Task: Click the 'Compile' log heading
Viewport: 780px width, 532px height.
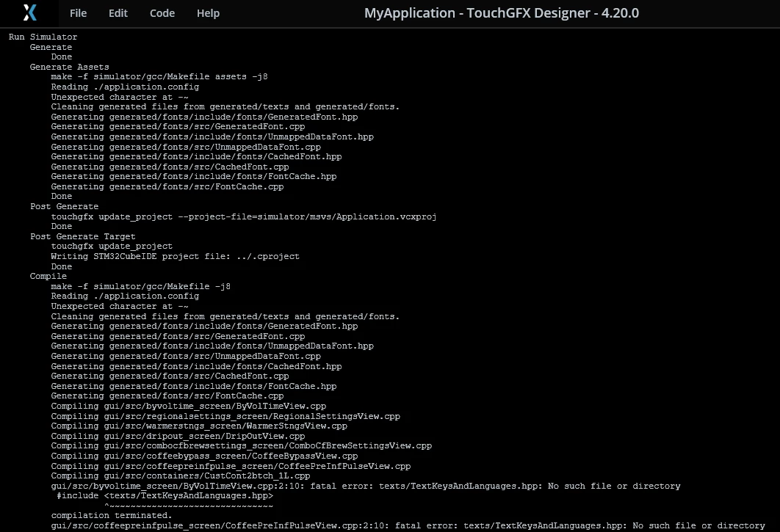Action: tap(48, 276)
